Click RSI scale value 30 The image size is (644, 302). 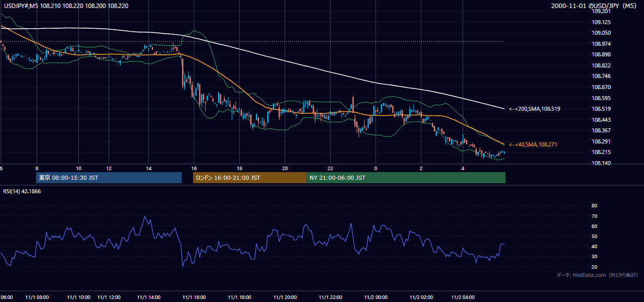[x=594, y=257]
